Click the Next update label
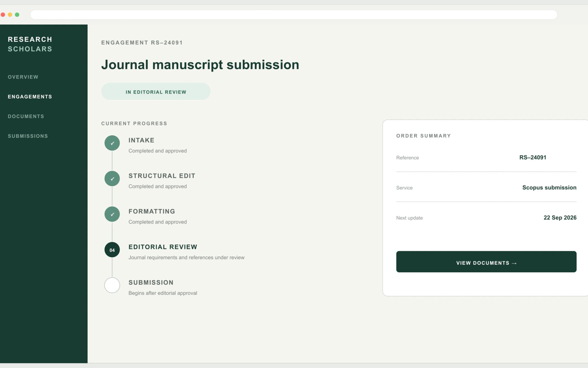 409,218
